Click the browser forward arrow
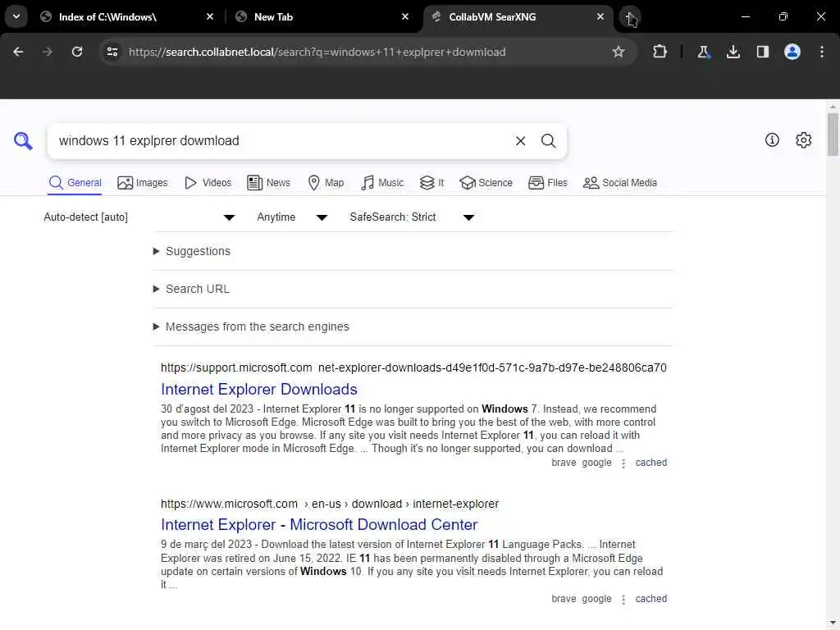The image size is (840, 630). coord(48,52)
